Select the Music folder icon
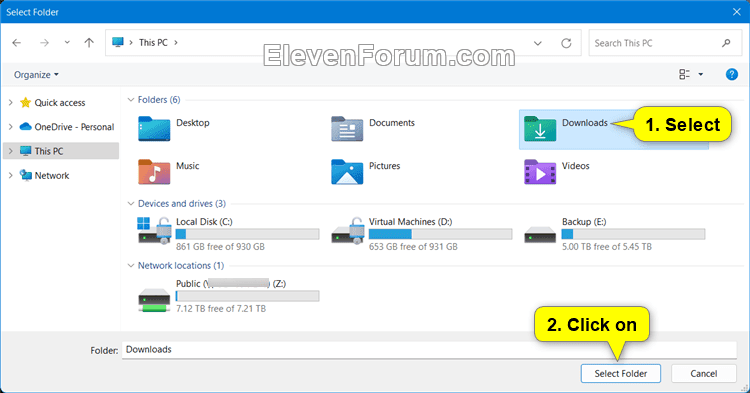This screenshot has height=393, width=750. [154, 172]
